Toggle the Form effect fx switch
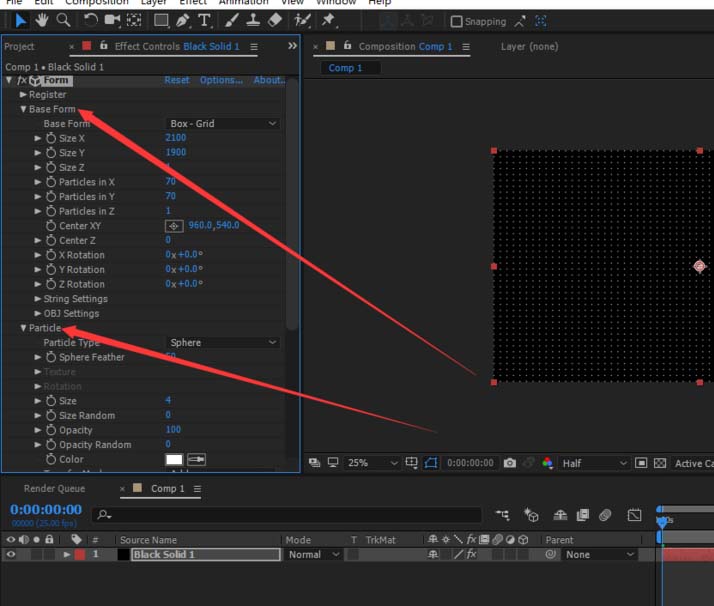Screen dimensions: 714x606 [23, 80]
